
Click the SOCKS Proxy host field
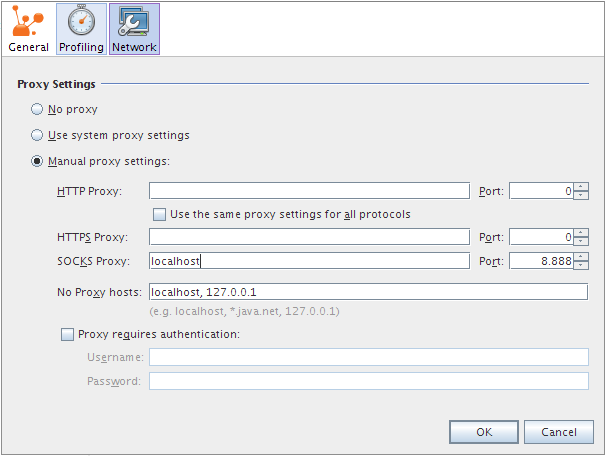309,261
